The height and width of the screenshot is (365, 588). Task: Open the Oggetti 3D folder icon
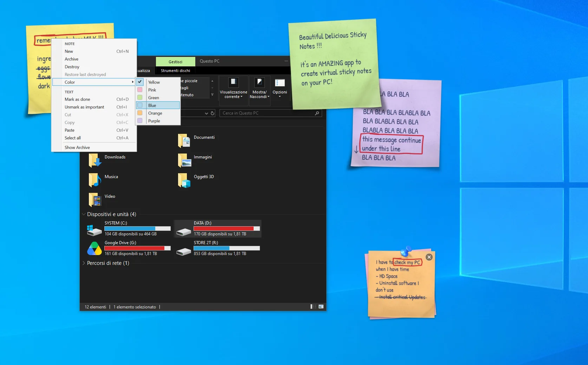[184, 180]
